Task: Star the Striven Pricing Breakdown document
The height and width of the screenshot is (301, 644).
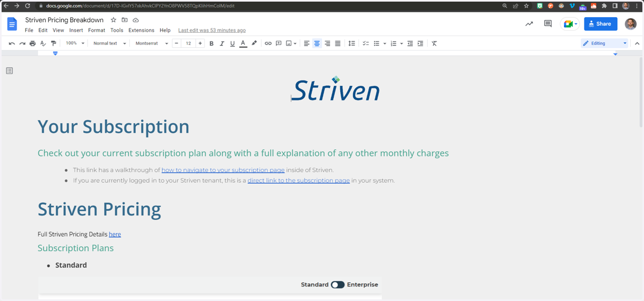Action: pos(113,20)
